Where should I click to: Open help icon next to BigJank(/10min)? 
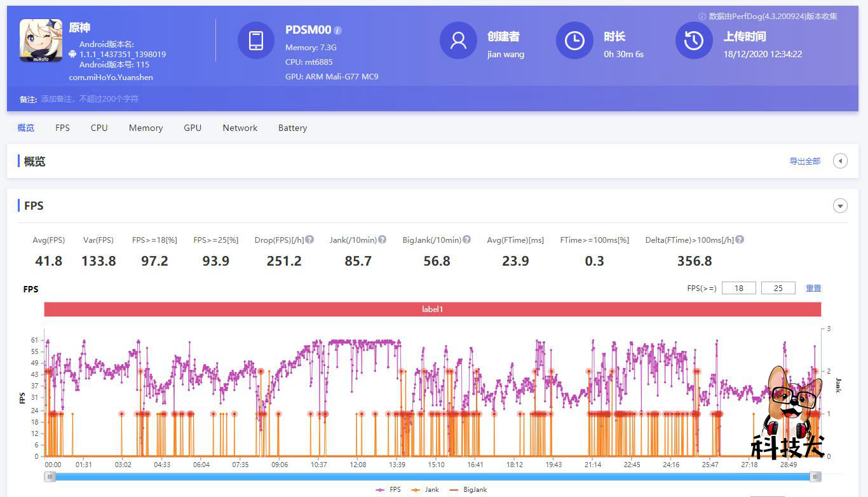click(467, 240)
